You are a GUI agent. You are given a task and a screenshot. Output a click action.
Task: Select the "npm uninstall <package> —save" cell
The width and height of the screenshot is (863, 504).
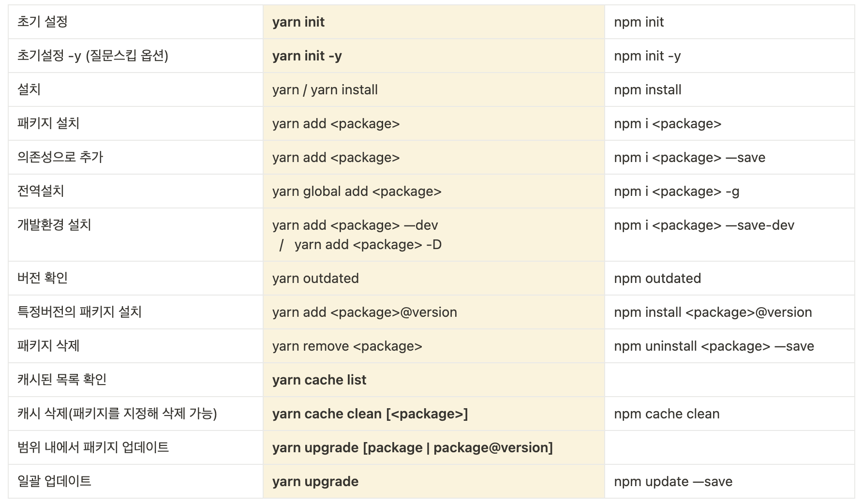point(714,346)
